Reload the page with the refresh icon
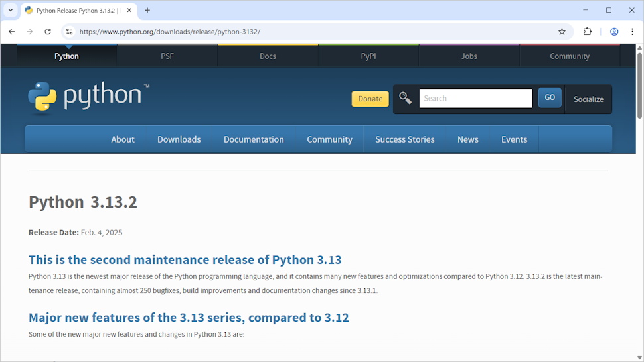This screenshot has width=644, height=362. pos(48,32)
